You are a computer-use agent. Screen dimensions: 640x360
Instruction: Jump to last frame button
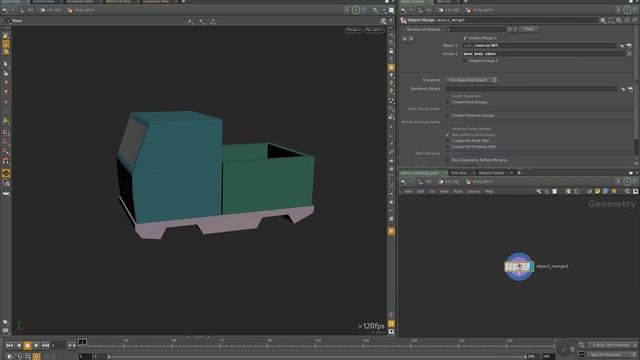(45, 346)
